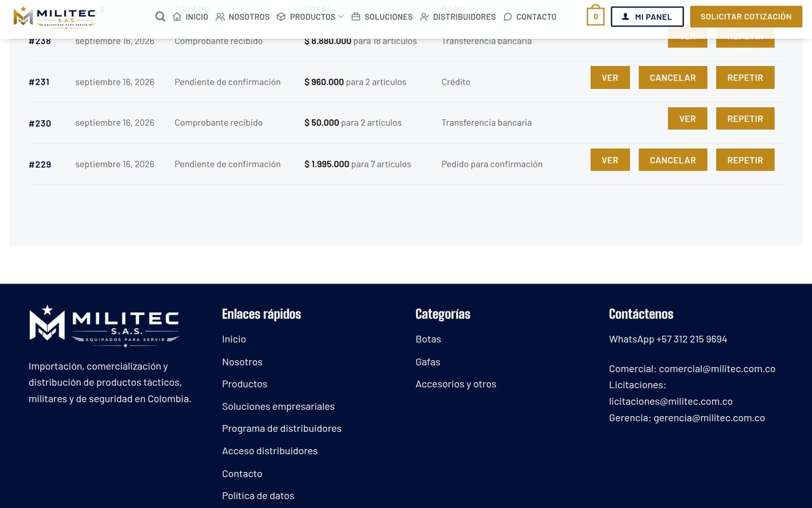The image size is (812, 508).
Task: Open Nosotros in the top navigation
Action: [x=243, y=17]
